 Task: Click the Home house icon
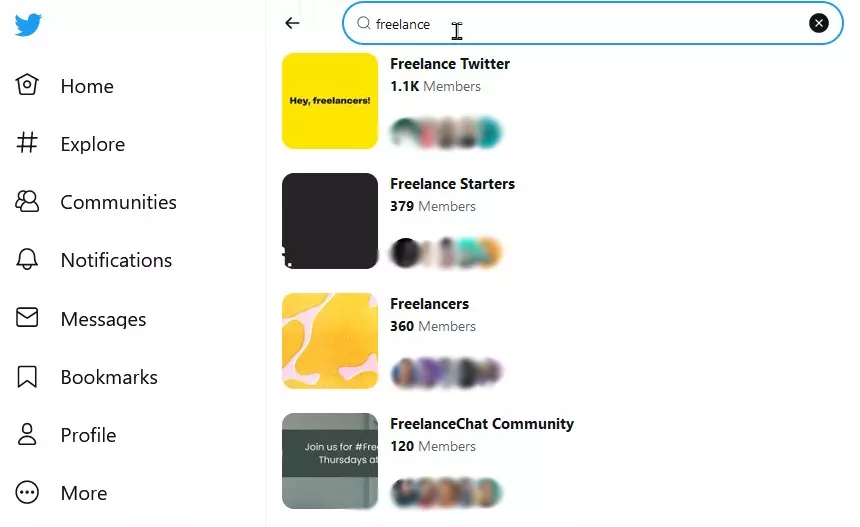click(27, 85)
